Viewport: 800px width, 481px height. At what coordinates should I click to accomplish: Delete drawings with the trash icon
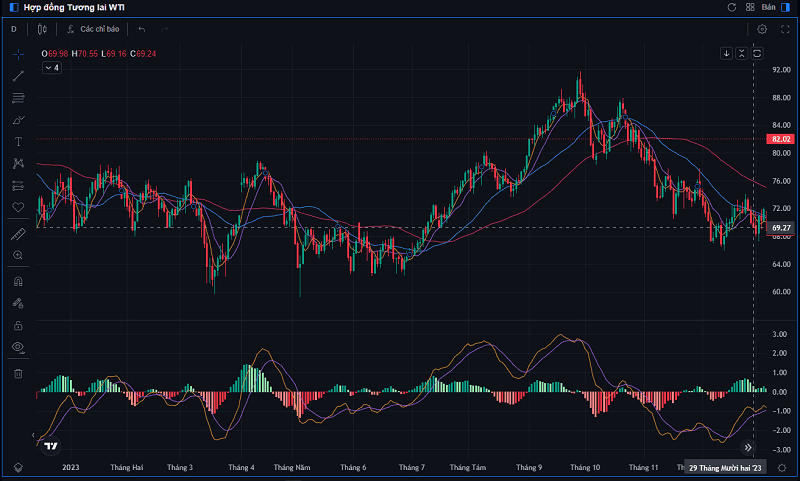pyautogui.click(x=17, y=373)
